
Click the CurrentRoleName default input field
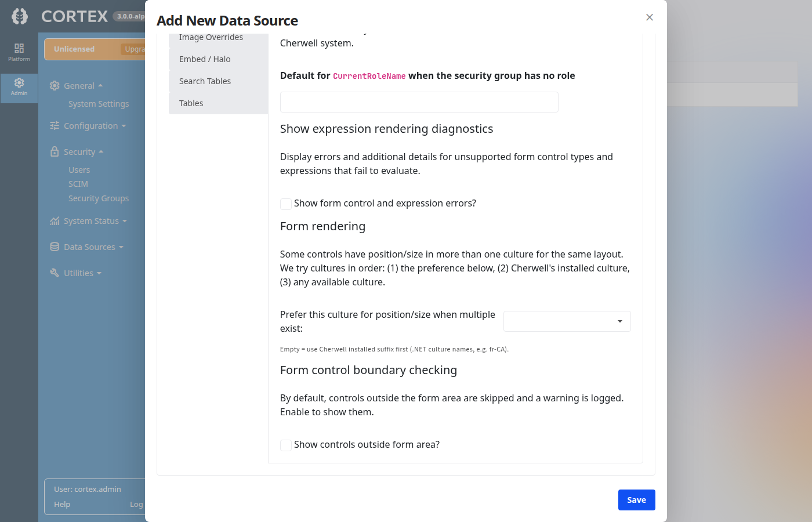tap(419, 101)
